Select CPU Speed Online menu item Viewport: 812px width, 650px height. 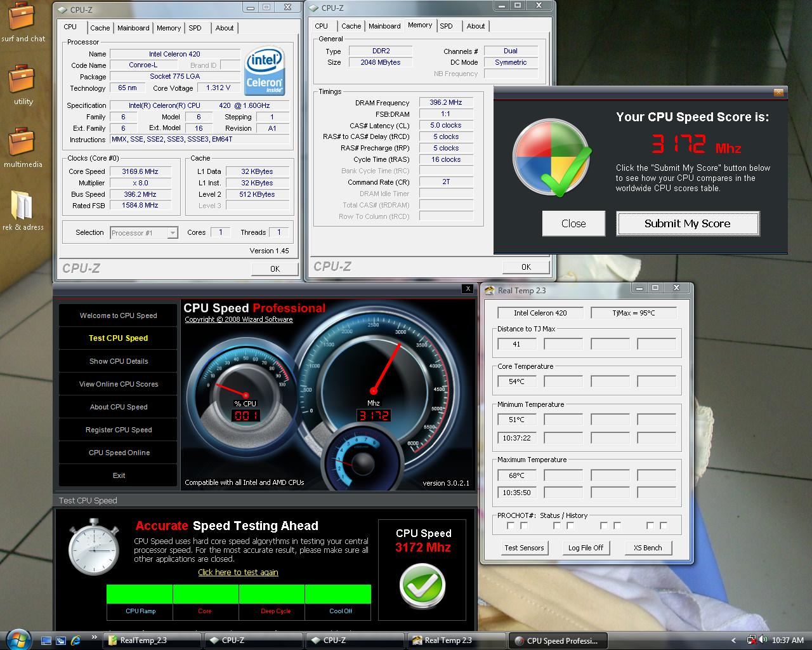(x=119, y=453)
